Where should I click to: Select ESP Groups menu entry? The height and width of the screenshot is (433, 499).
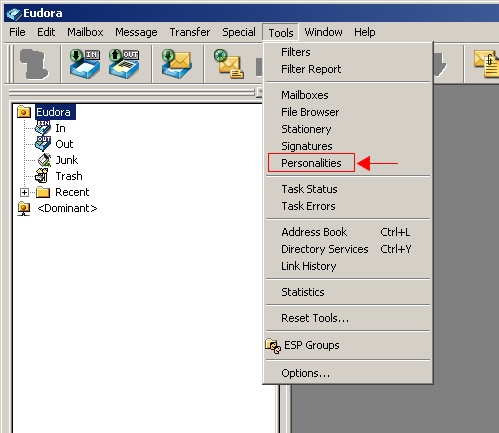pos(348,345)
